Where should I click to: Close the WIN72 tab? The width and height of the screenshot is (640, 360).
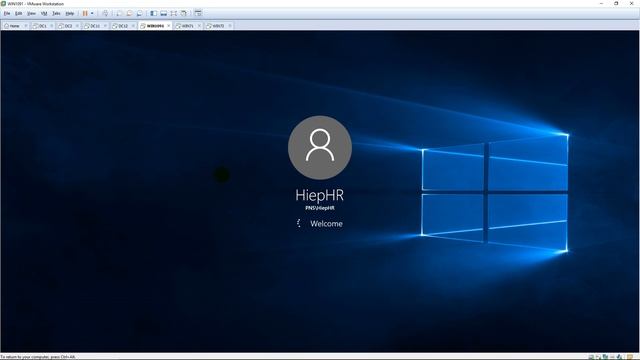(230, 26)
